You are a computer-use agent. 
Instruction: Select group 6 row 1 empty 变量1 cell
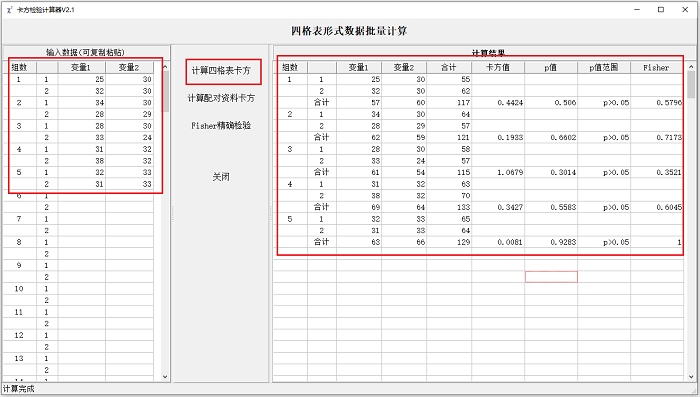(82, 196)
